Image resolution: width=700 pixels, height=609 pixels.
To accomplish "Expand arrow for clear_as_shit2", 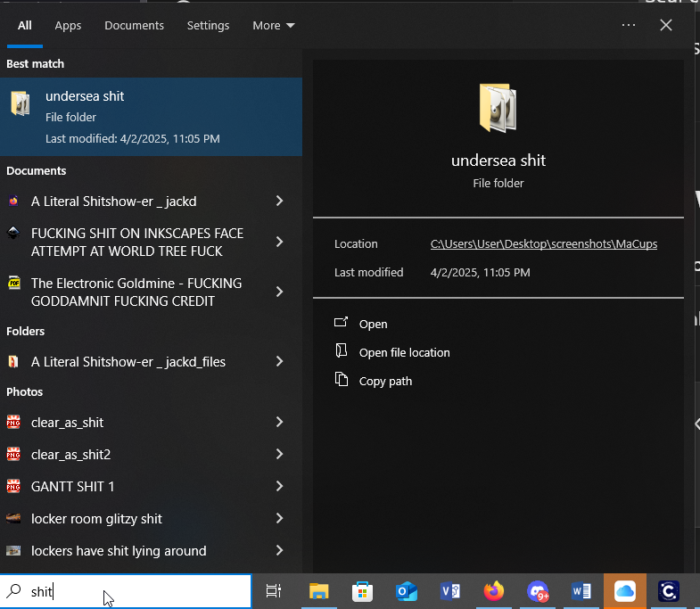I will pos(279,454).
